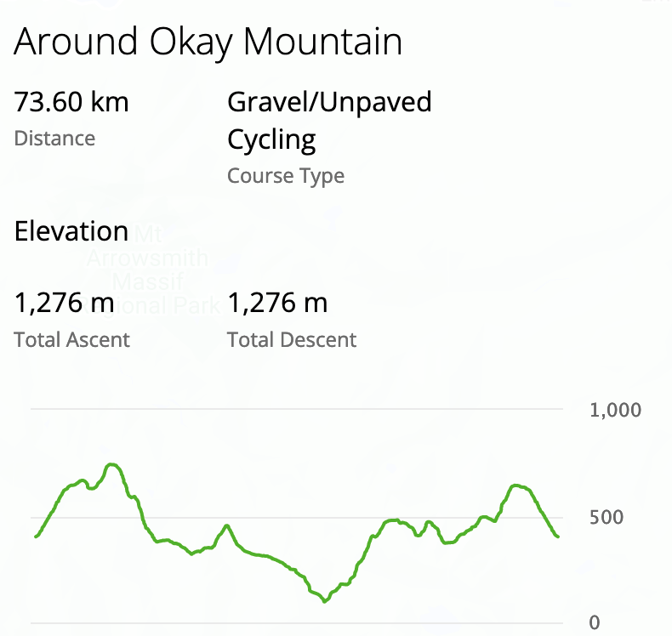Click the "Total Descent" label
Screen dimensions: 672x636
(x=292, y=340)
